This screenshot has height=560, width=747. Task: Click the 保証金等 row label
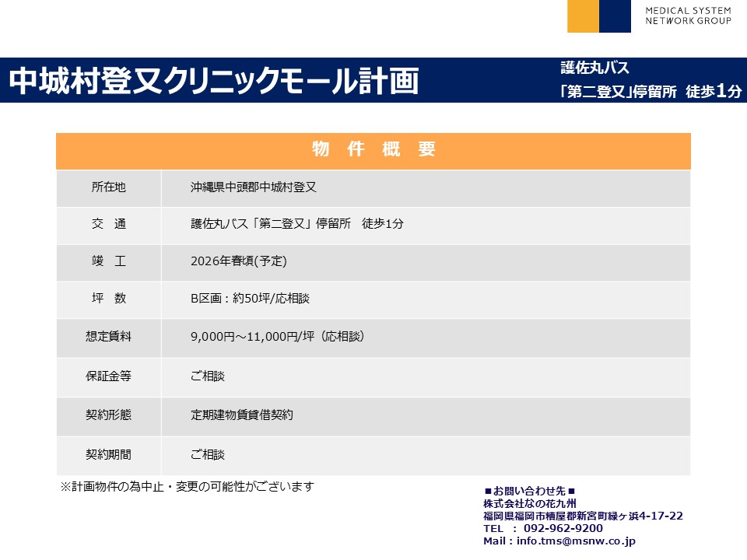[x=109, y=376]
